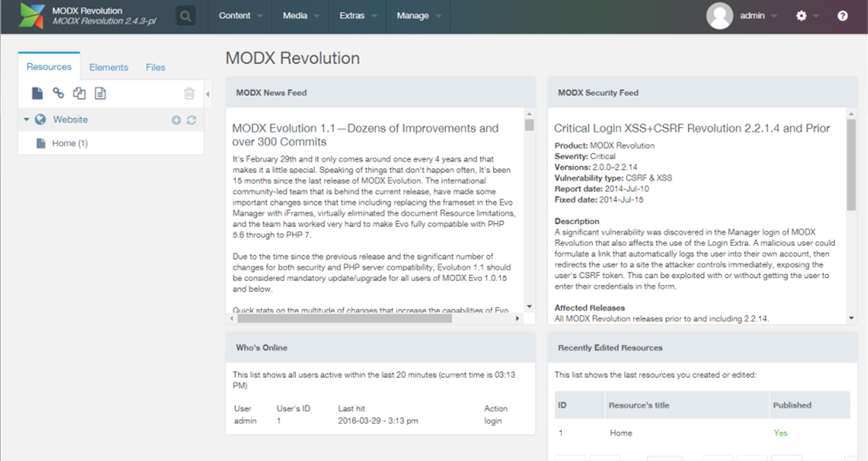
Task: Click the Home document icon in tree
Action: [40, 143]
